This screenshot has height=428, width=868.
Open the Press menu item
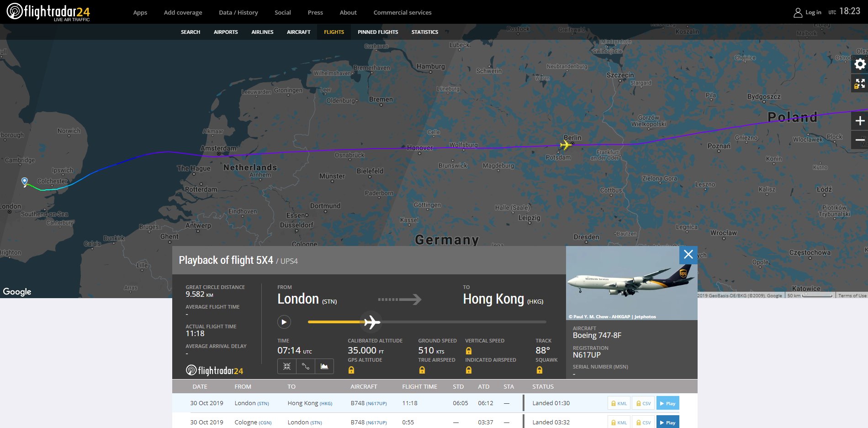pyautogui.click(x=315, y=12)
